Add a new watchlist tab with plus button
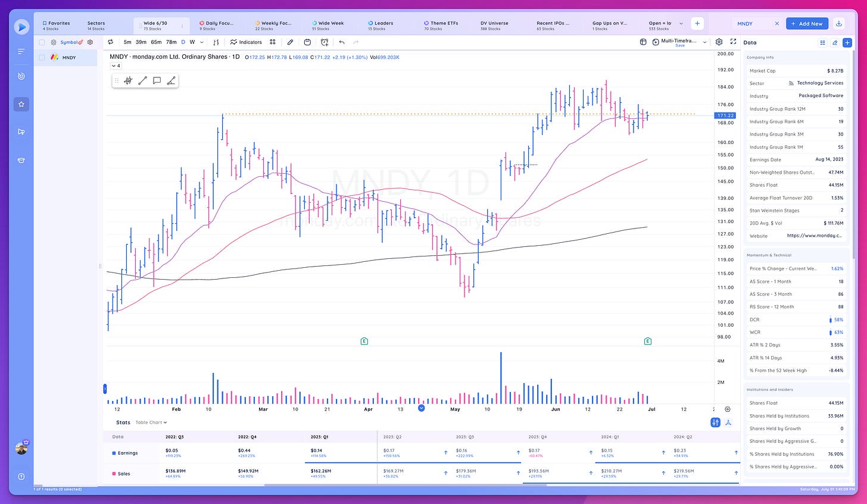This screenshot has height=504, width=867. pos(697,24)
